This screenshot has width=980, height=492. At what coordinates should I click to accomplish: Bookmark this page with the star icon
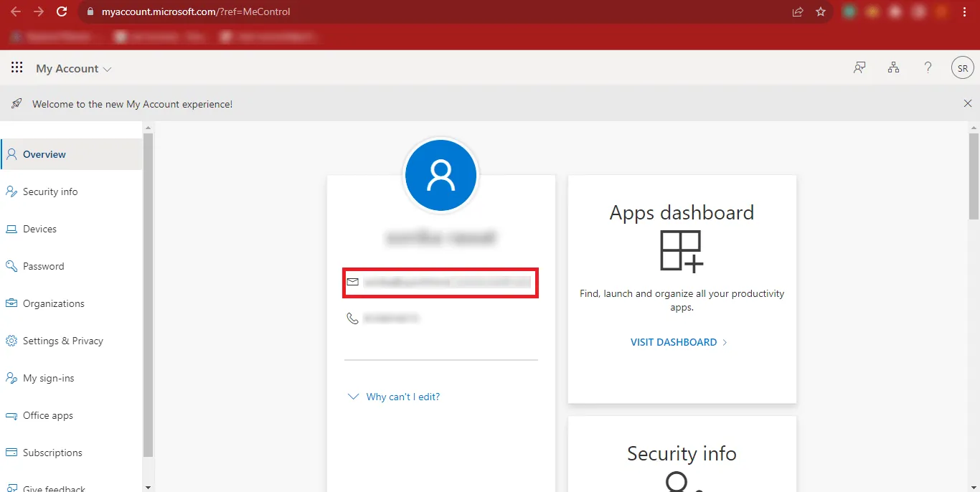tap(821, 11)
